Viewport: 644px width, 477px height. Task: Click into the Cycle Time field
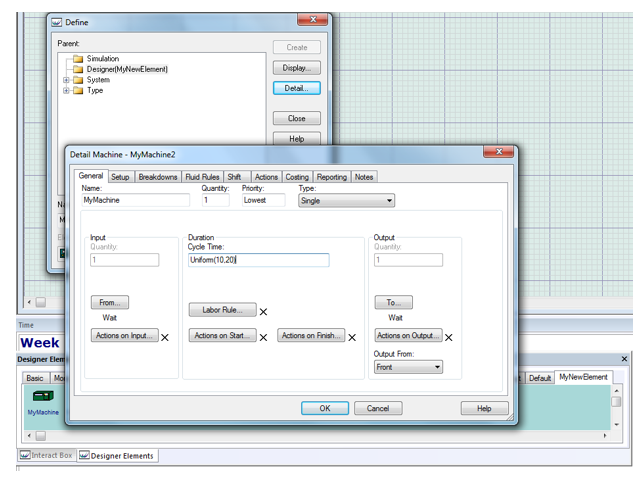click(x=258, y=260)
